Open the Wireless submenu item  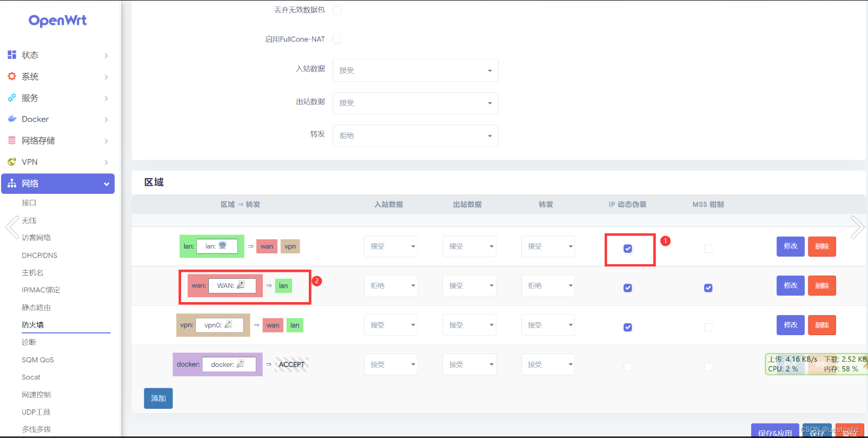coord(29,220)
